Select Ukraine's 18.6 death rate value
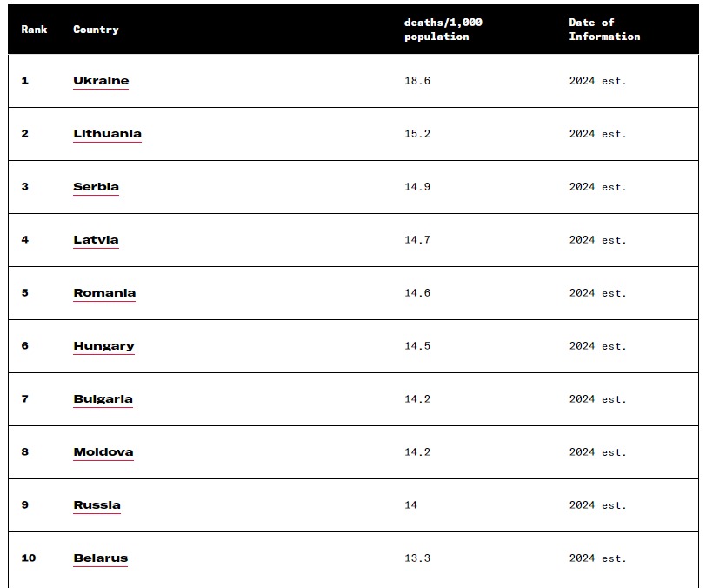This screenshot has height=588, width=706. 417,81
